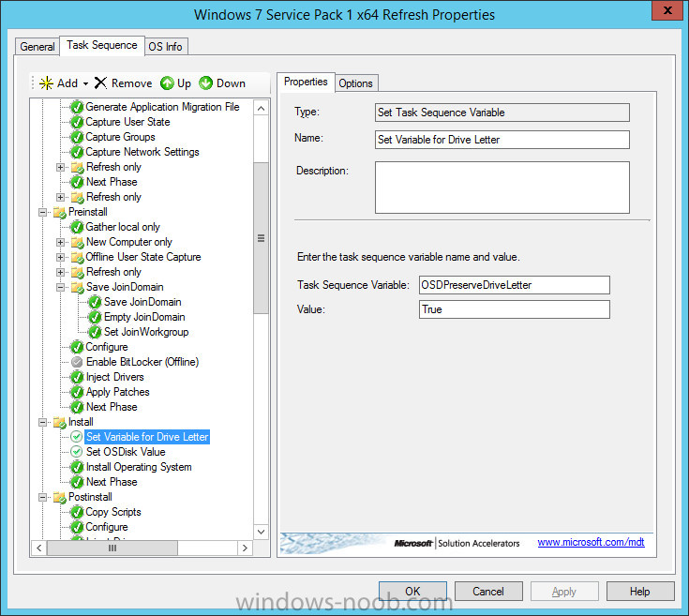Click the Apply Patches step icon
This screenshot has height=616, width=689.
coord(77,392)
